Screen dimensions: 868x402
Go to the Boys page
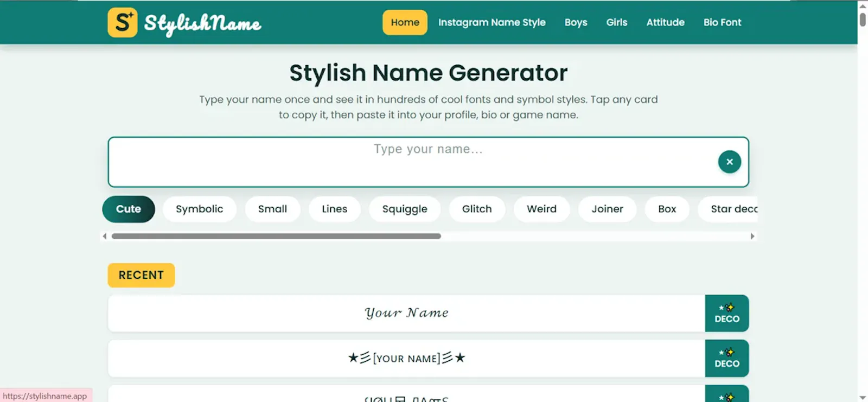576,22
